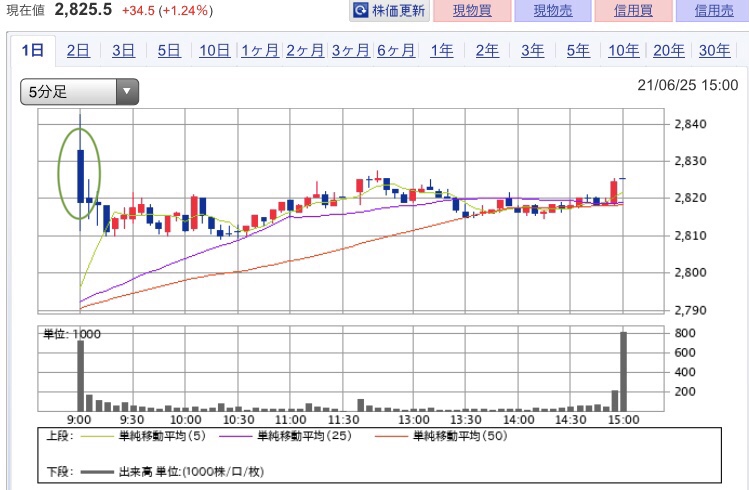749x490 pixels.
Task: Open the 現物売 order link
Action: tap(553, 10)
